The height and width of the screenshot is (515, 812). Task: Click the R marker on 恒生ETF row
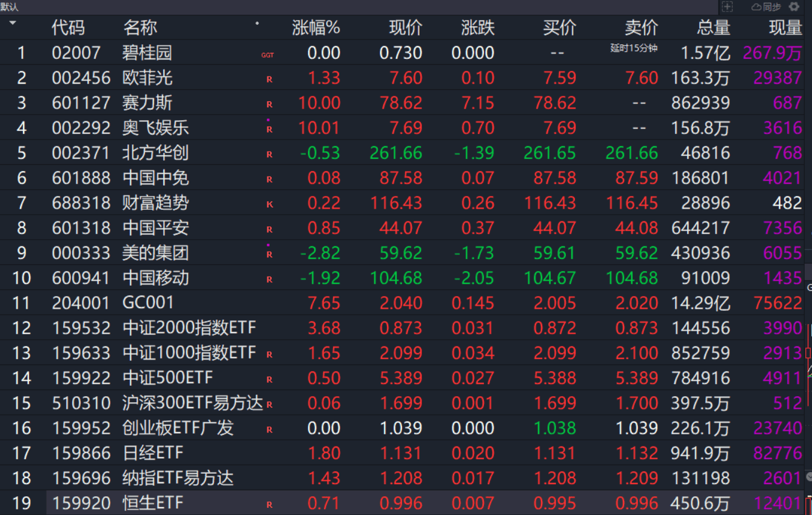pyautogui.click(x=269, y=505)
